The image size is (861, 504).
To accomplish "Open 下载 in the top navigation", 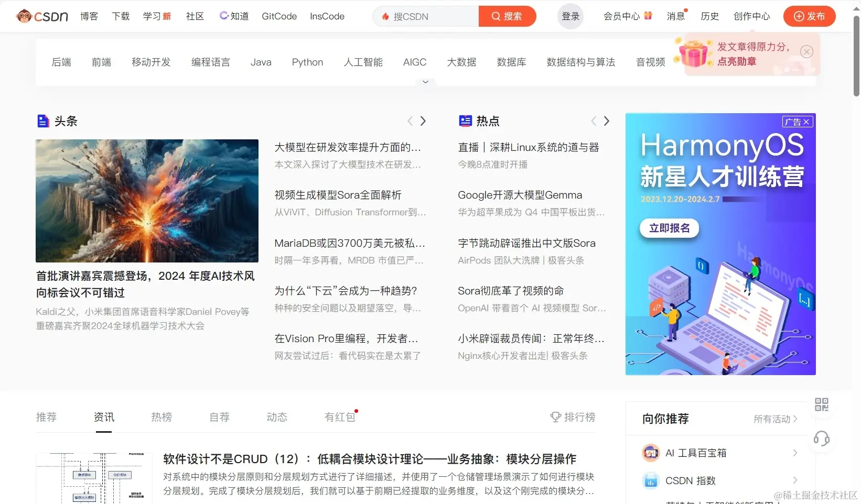I will point(121,16).
